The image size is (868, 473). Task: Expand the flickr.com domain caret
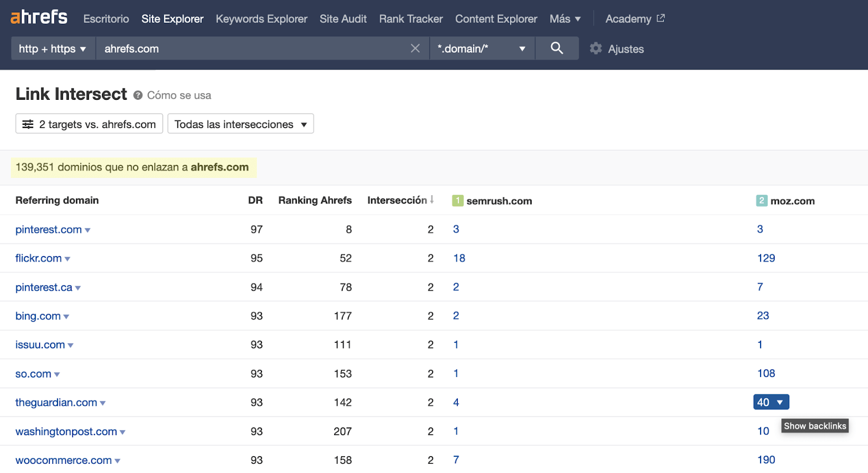(x=68, y=259)
